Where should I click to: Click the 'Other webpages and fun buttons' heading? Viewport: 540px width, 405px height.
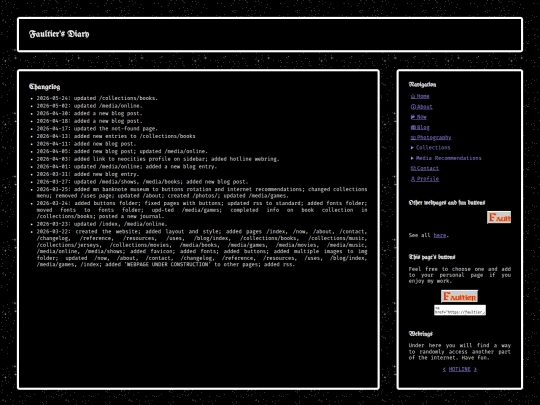pos(447,202)
